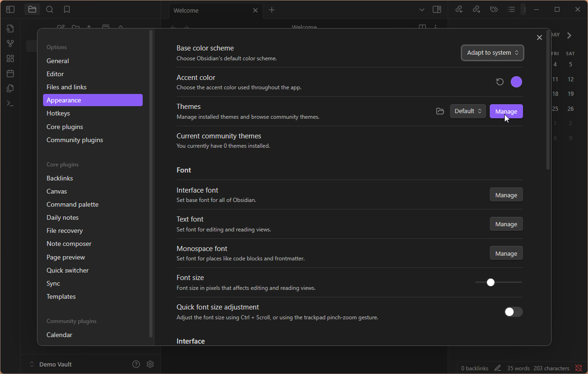Open General settings
Viewport: 588px width, 374px height.
pyautogui.click(x=93, y=61)
